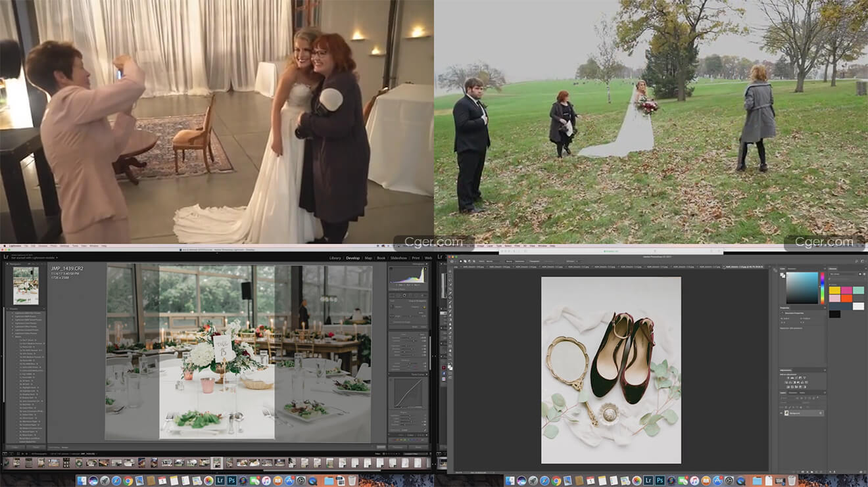Open Lightroom from the dock below the Lightroom window

click(220, 480)
